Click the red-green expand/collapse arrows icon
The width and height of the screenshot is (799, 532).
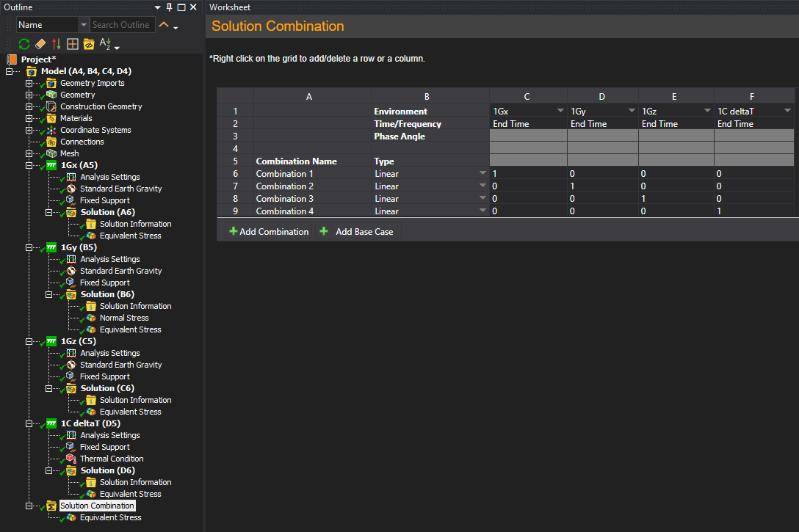click(x=57, y=44)
